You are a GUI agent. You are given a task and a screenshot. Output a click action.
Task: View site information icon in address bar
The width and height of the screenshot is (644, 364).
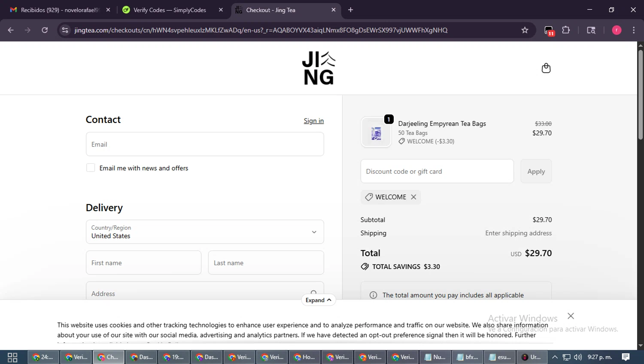65,30
